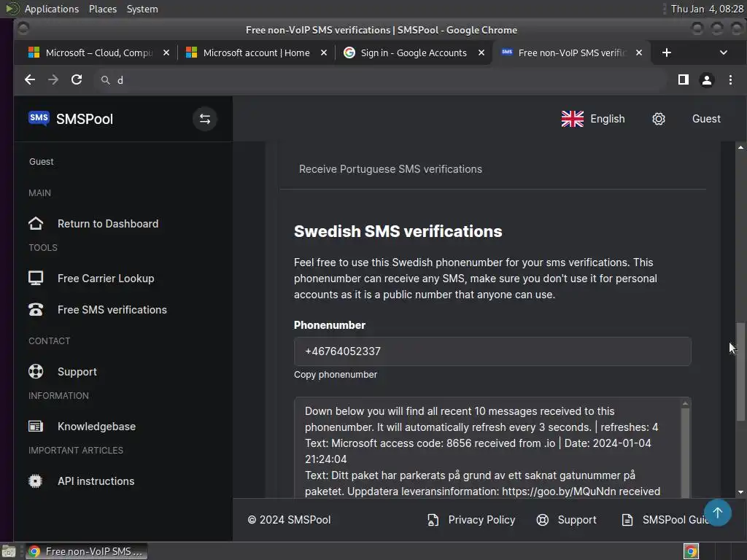Viewport: 747px width, 560px height.
Task: Open the Guest account menu
Action: coord(705,119)
